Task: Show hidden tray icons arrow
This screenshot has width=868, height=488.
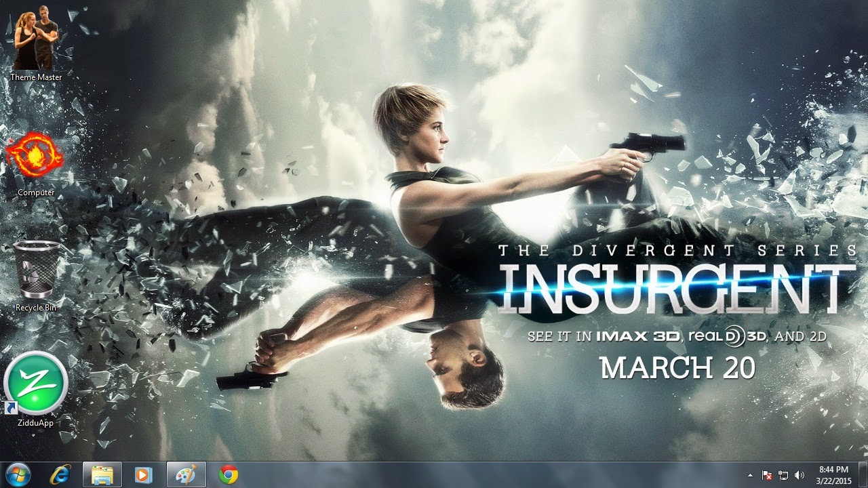Action: [750, 475]
